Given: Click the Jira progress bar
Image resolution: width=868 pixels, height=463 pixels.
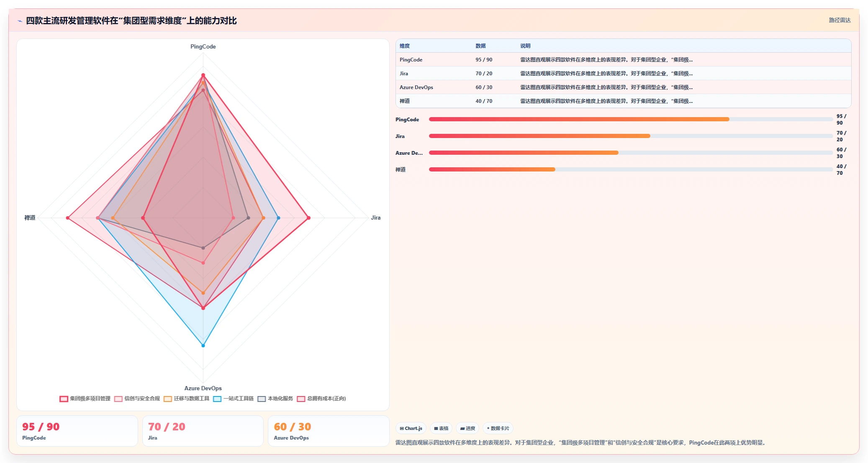Looking at the screenshot, I should pos(631,136).
